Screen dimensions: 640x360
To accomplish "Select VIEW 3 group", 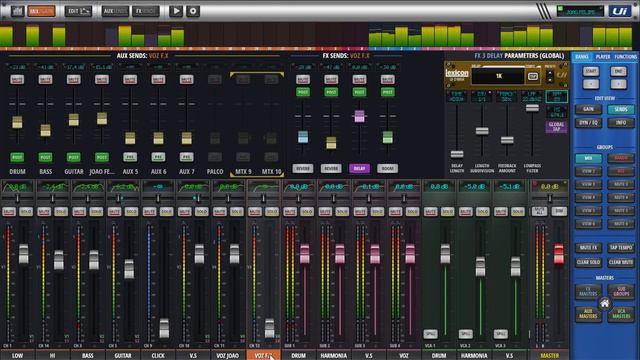I will [588, 184].
